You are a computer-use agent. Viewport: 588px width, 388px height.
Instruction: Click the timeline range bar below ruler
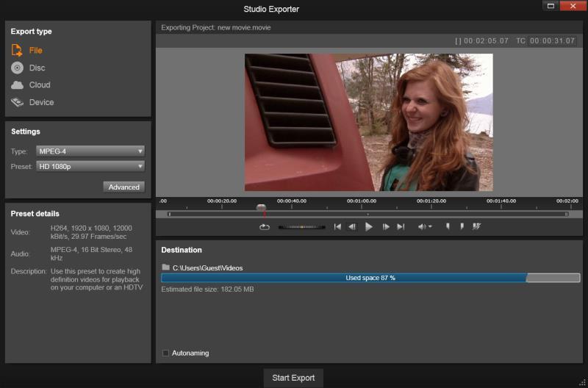pos(368,214)
